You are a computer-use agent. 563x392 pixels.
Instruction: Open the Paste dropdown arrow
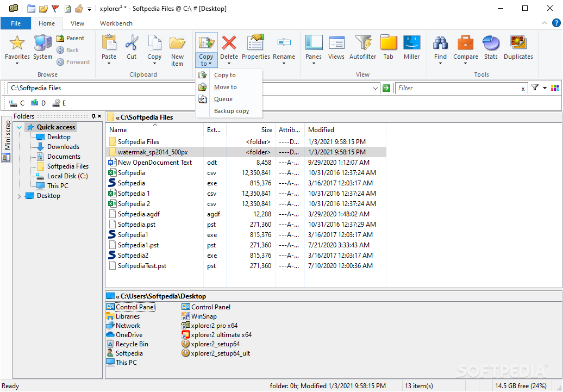pos(109,64)
